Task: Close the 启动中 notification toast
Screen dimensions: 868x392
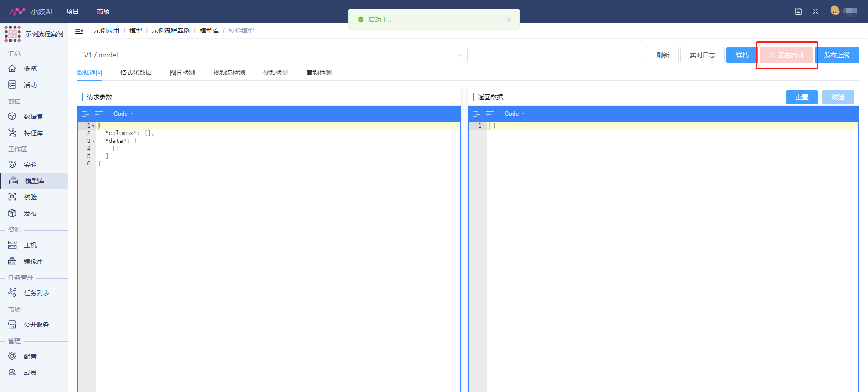Action: click(x=509, y=19)
